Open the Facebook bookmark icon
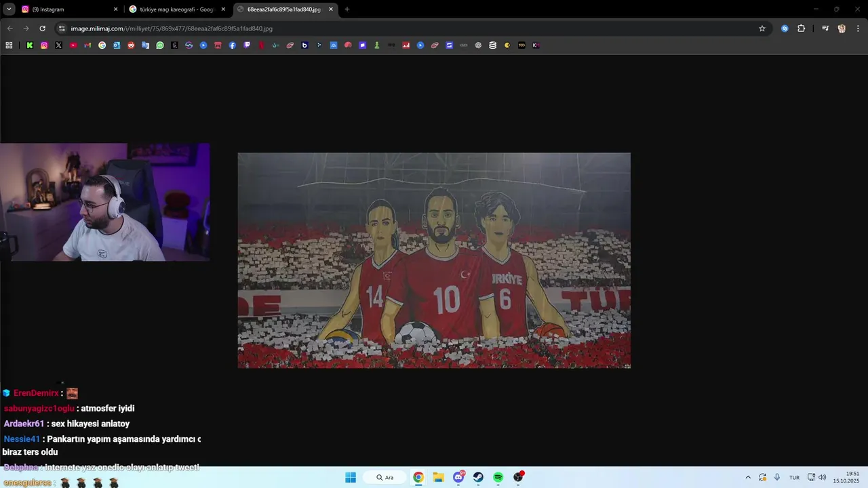Screen dimensions: 868x488 (x=232, y=45)
